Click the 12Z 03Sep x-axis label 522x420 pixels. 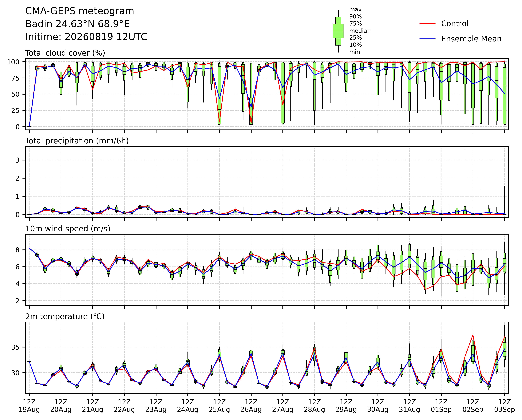tap(505, 406)
